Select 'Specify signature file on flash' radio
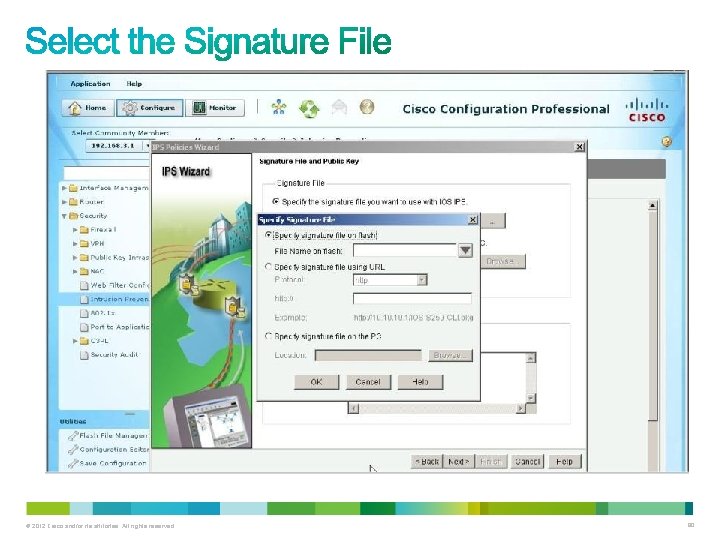The width and height of the screenshot is (720, 540). [x=269, y=235]
